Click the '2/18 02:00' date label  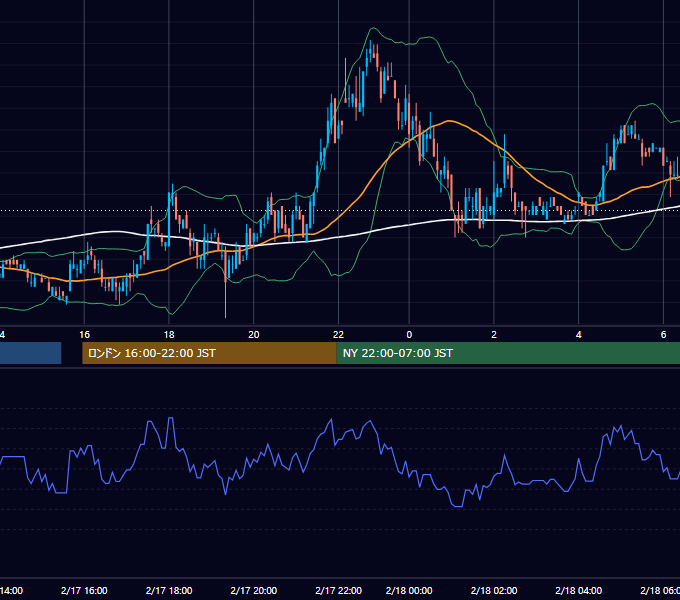(x=494, y=590)
